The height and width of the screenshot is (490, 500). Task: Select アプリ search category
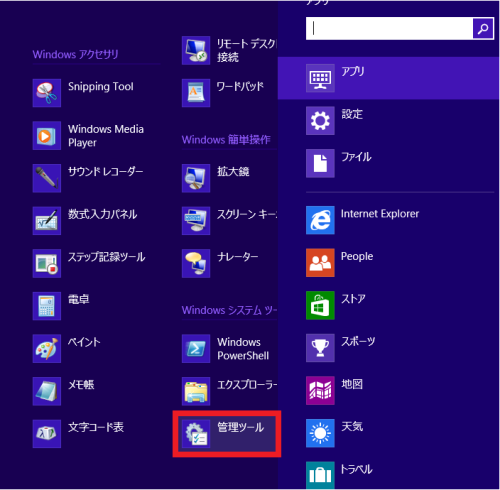pyautogui.click(x=388, y=78)
